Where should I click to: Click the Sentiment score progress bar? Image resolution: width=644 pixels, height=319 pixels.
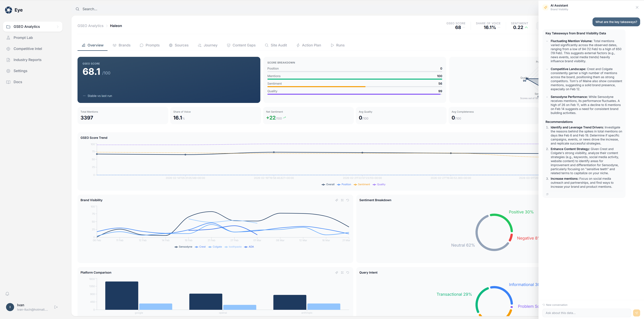point(354,87)
